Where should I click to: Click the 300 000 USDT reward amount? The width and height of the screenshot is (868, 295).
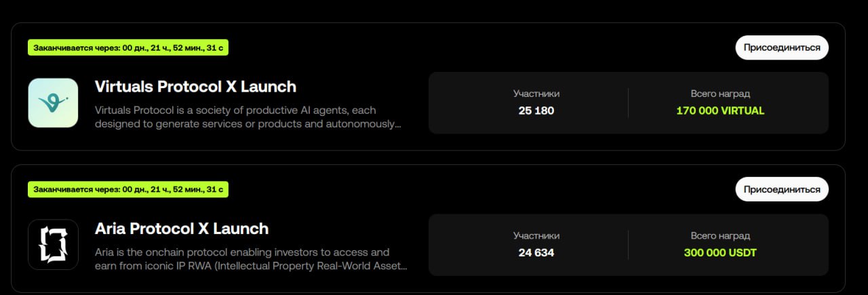[x=720, y=252]
